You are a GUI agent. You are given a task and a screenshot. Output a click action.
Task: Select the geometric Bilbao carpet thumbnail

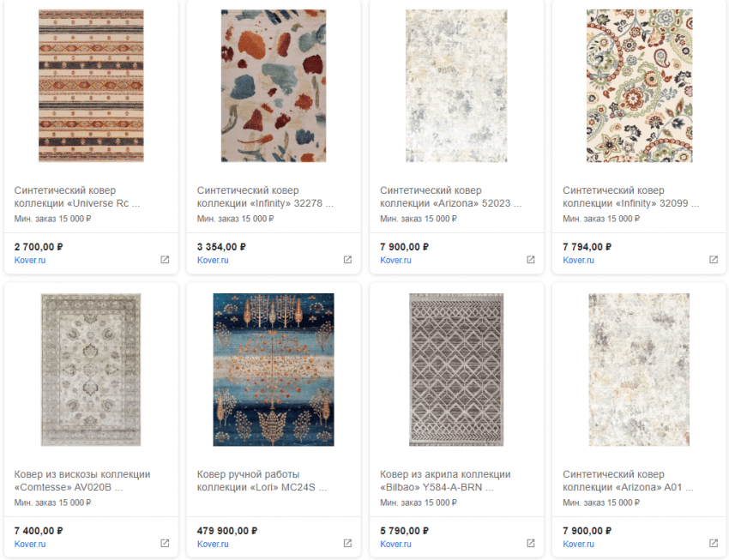(x=456, y=370)
